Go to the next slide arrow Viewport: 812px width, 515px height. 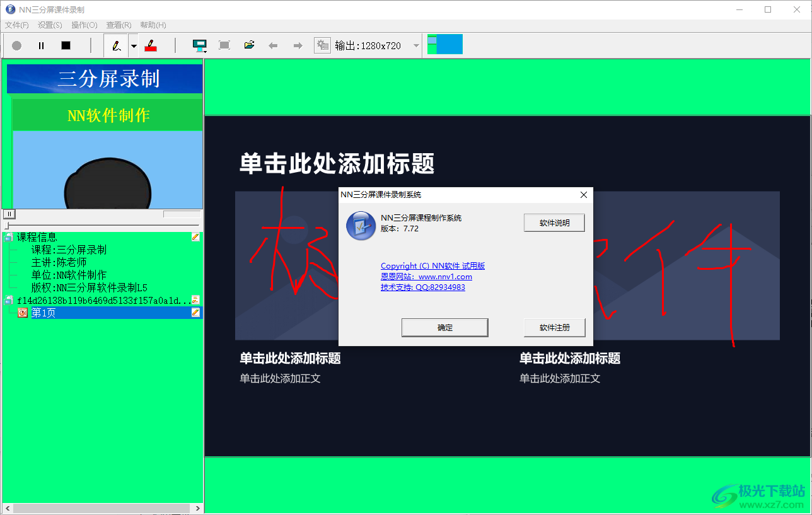298,45
